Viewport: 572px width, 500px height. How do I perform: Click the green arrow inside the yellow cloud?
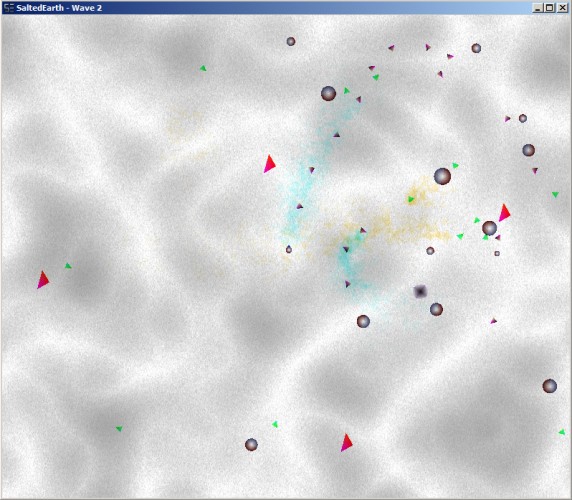[411, 199]
